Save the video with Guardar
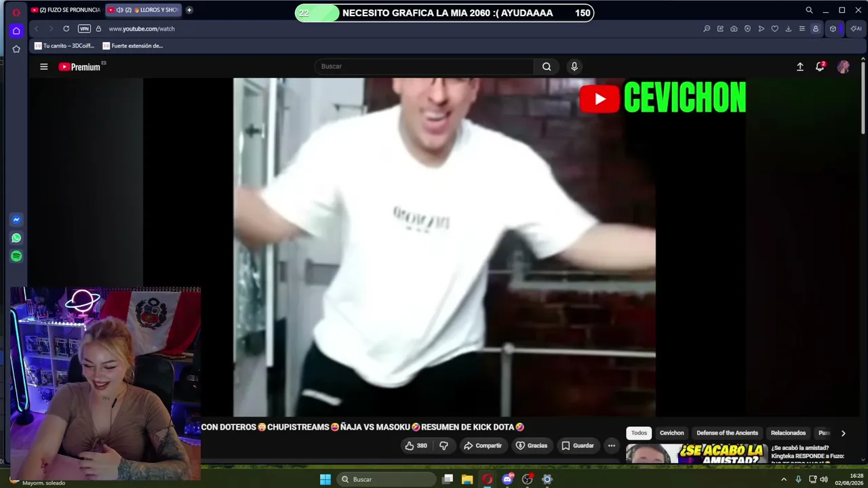 (578, 445)
